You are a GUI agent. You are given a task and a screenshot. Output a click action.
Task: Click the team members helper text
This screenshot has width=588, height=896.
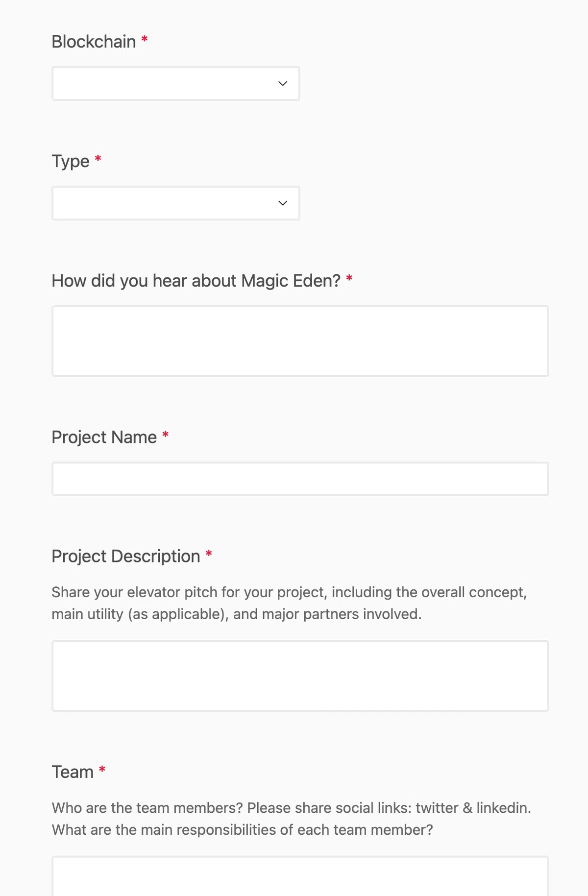click(x=292, y=819)
